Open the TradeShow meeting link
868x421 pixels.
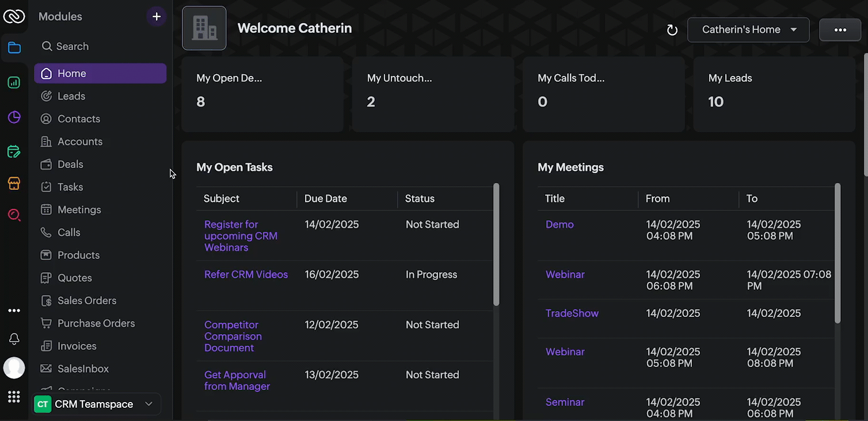[x=572, y=313]
